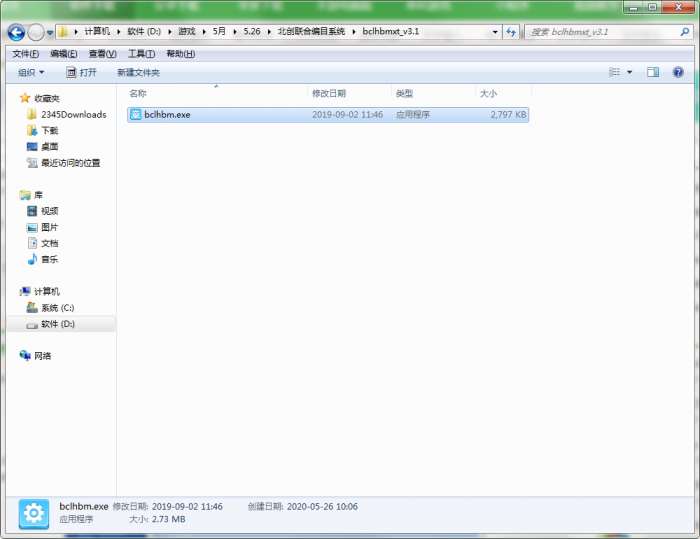Click the 2,797 KB size cell
The image size is (700, 539).
[x=508, y=115]
